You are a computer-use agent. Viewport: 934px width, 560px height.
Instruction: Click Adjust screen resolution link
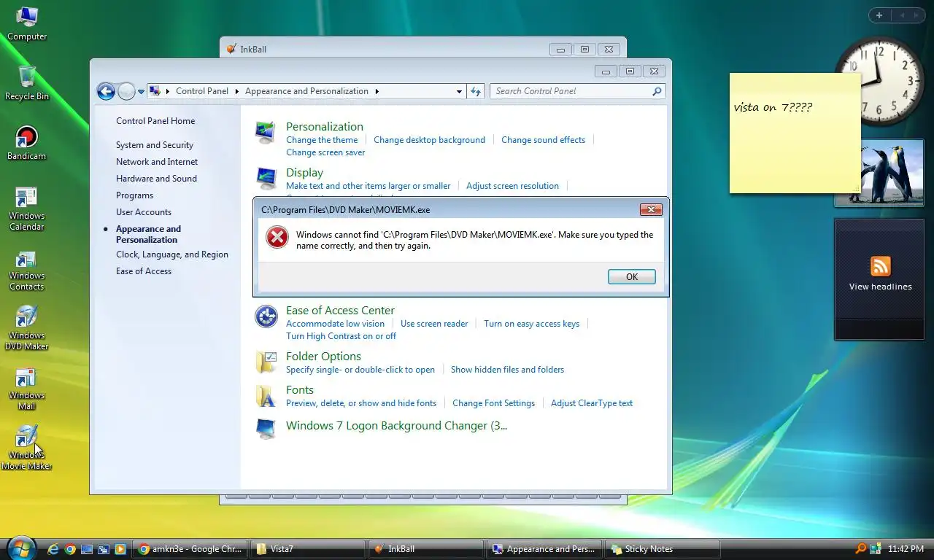click(x=512, y=186)
